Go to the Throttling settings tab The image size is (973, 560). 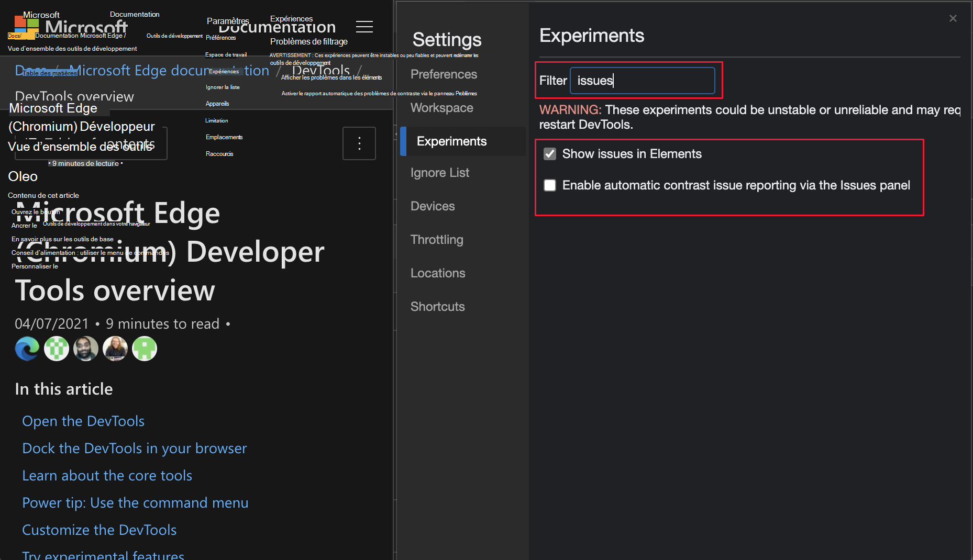(x=437, y=240)
